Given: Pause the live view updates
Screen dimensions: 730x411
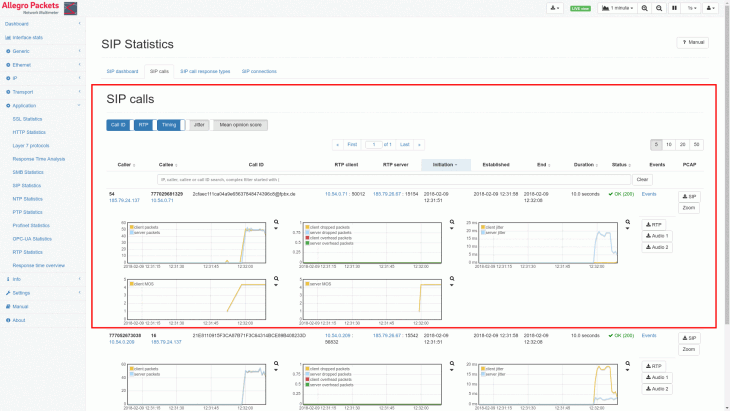Looking at the screenshot, I should click(x=675, y=8).
